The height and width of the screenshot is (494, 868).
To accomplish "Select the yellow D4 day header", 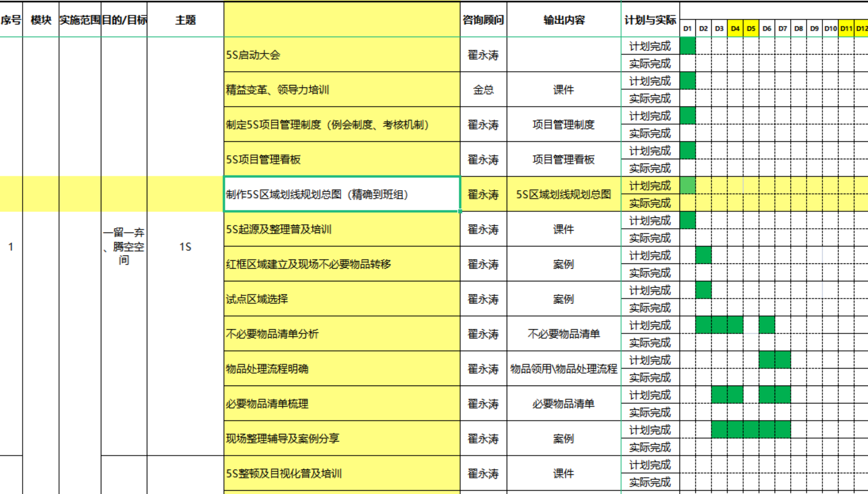I will (735, 28).
